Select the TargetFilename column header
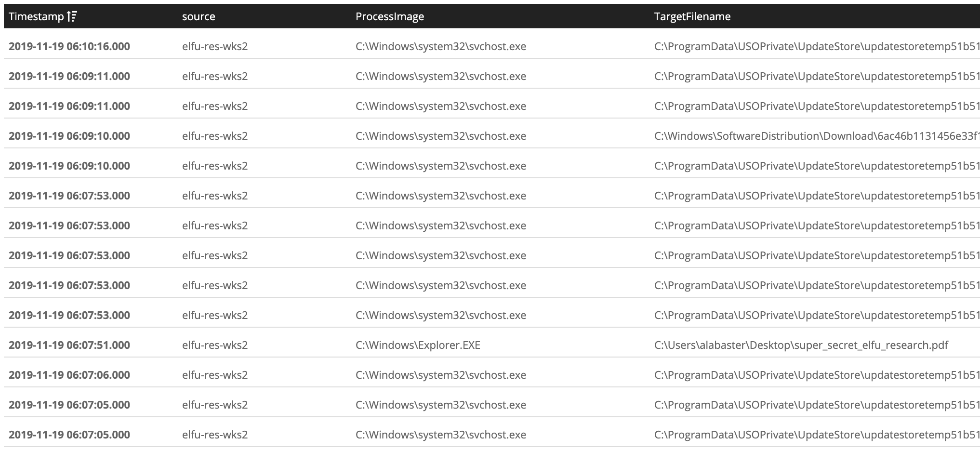The width and height of the screenshot is (980, 451). [x=692, y=16]
